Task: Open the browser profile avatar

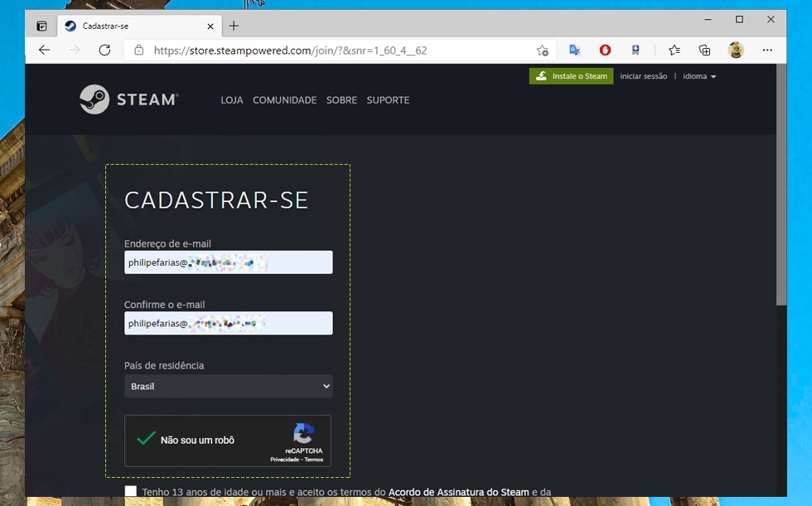Action: 736,51
